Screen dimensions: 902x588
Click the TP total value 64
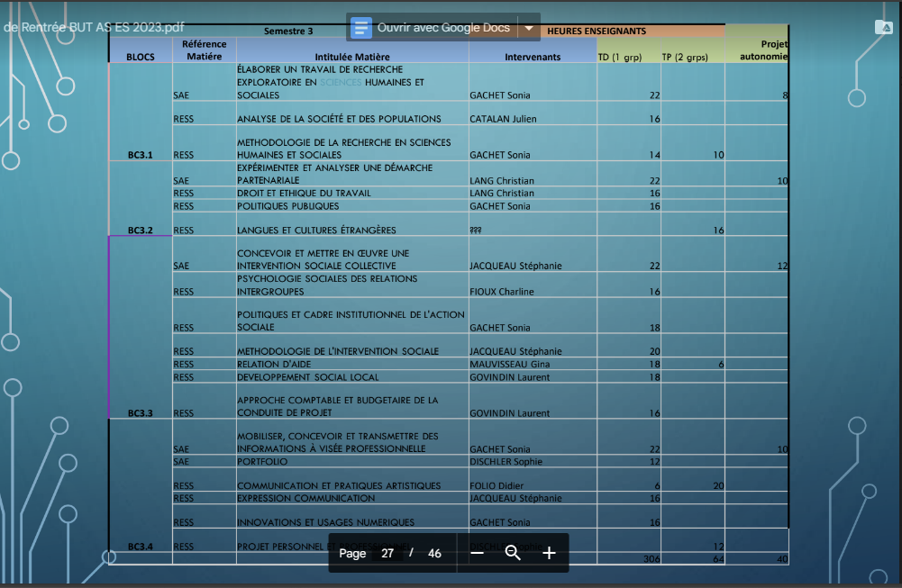(718, 558)
